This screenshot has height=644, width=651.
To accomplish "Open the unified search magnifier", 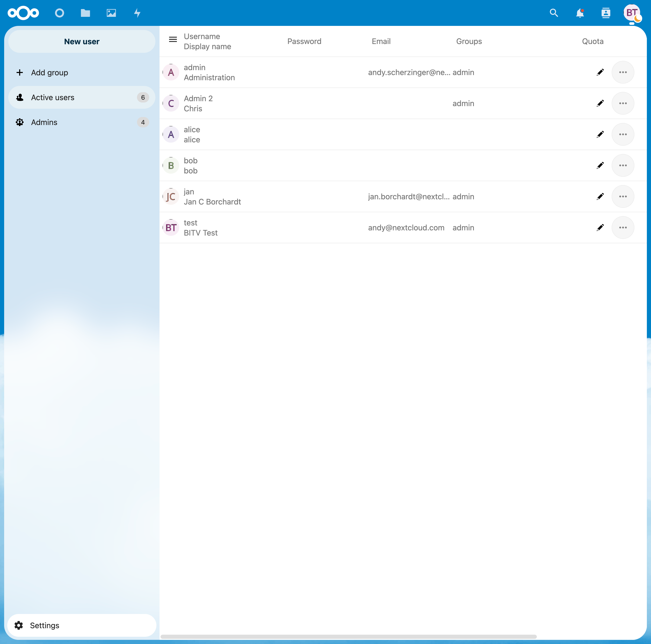I will (554, 13).
